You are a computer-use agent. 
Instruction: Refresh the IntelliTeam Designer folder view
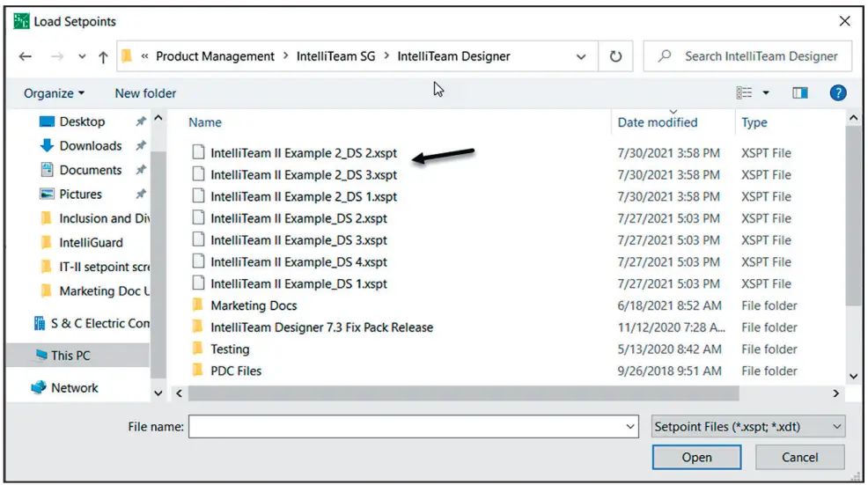615,56
